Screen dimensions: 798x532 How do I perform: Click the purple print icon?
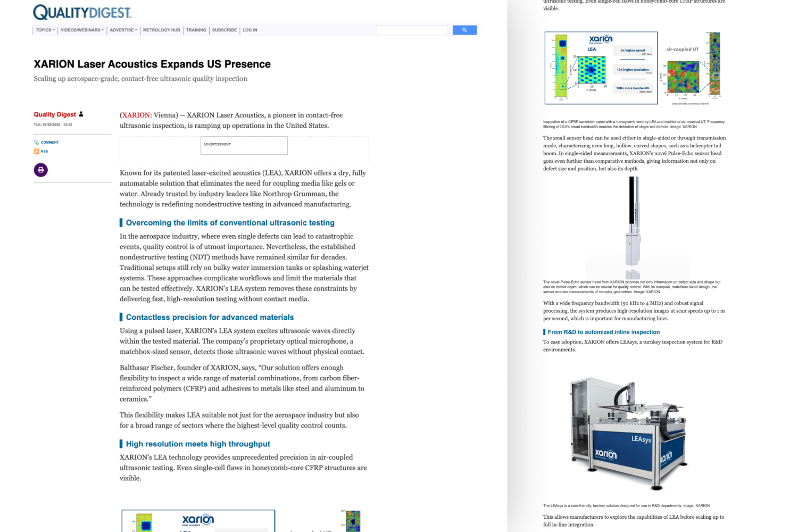pos(41,170)
